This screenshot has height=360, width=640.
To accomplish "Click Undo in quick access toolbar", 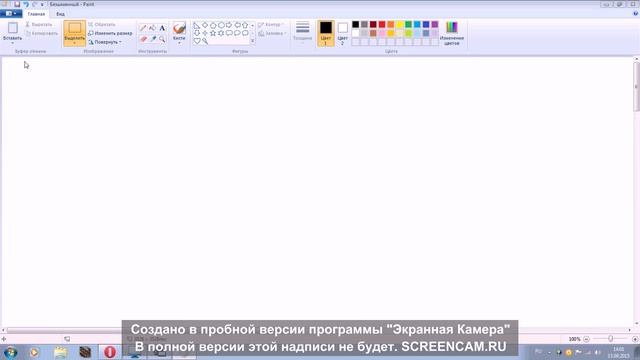I will [26, 4].
